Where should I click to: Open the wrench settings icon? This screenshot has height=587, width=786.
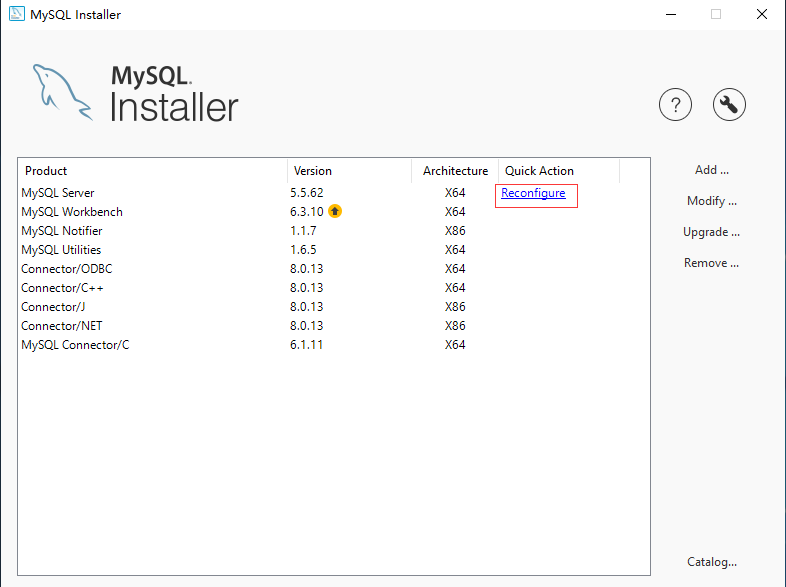(x=729, y=105)
